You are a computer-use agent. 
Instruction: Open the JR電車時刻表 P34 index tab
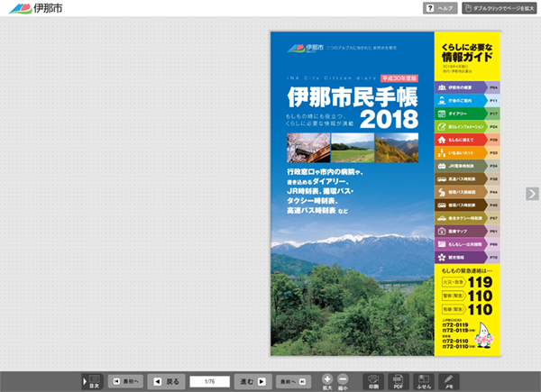467,166
